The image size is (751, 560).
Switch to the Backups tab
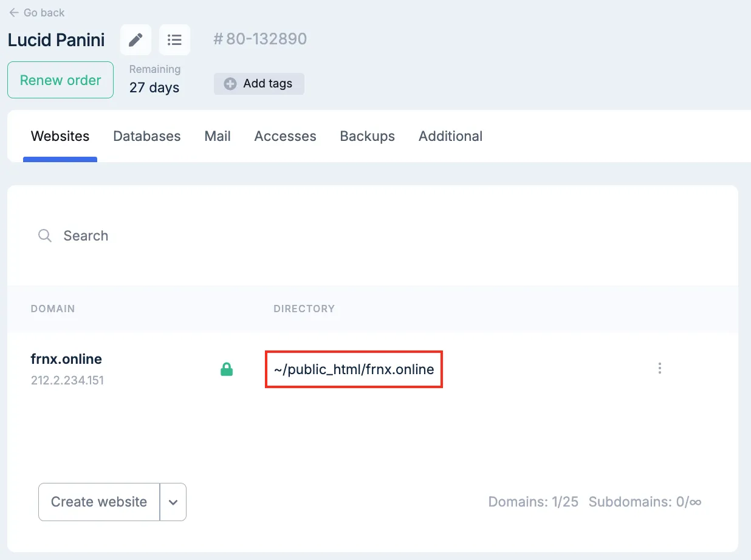[x=368, y=136]
